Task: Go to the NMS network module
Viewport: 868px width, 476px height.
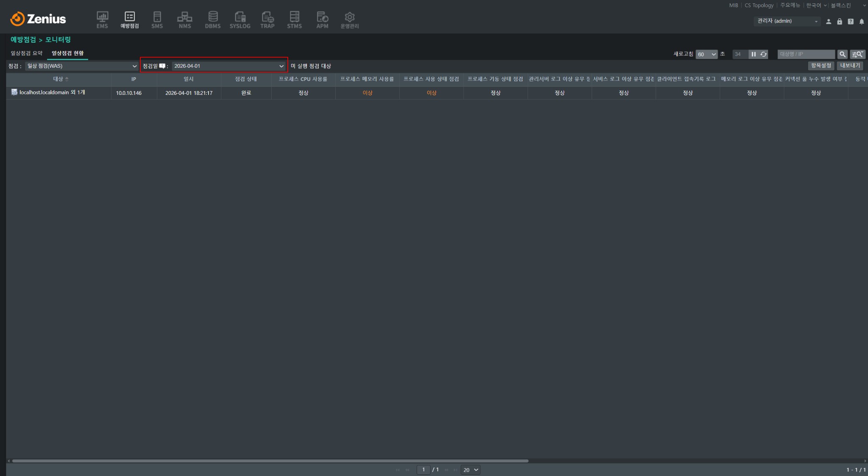Action: [184, 20]
